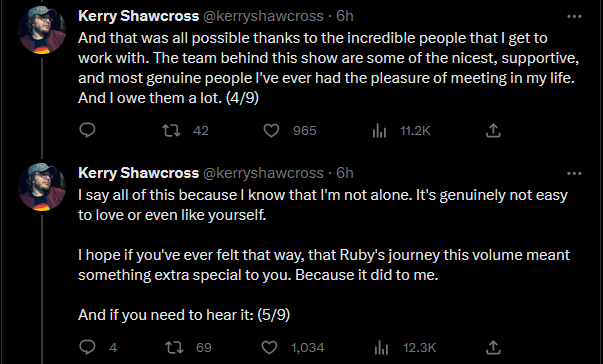The height and width of the screenshot is (364, 603).
Task: Click @kerryshawcross handle on first tweet
Action: (263, 16)
